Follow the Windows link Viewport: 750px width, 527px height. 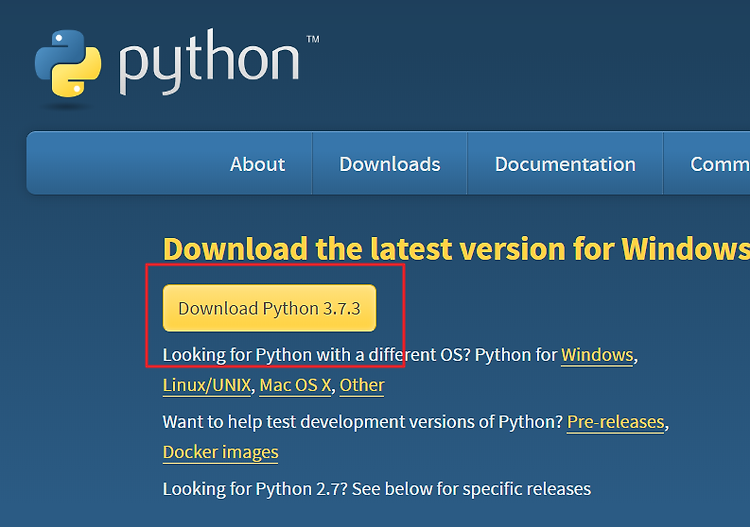pos(597,355)
